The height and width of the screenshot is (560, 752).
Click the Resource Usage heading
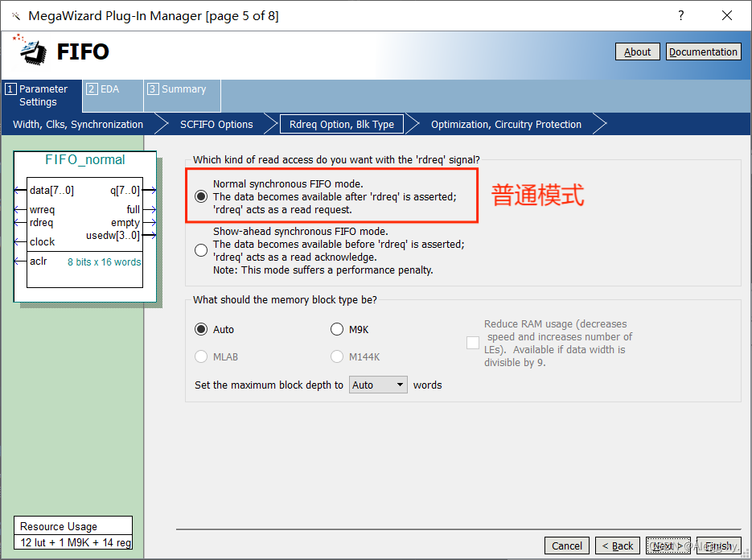59,526
